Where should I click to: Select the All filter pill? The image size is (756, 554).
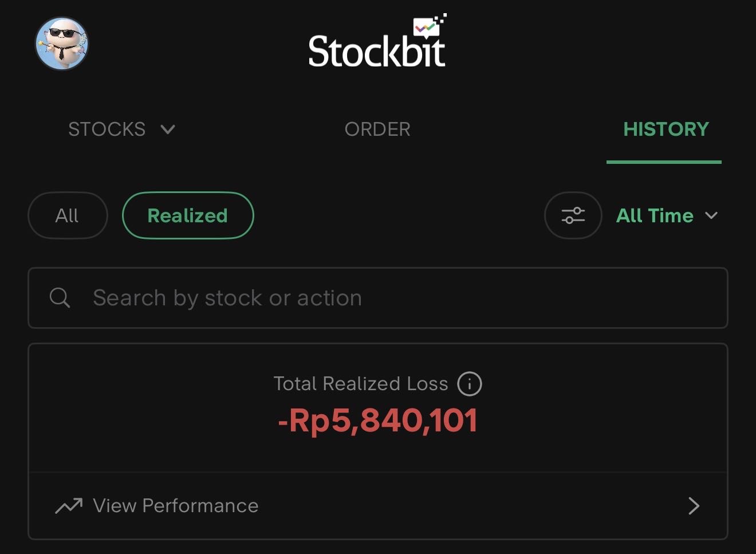[x=67, y=215]
